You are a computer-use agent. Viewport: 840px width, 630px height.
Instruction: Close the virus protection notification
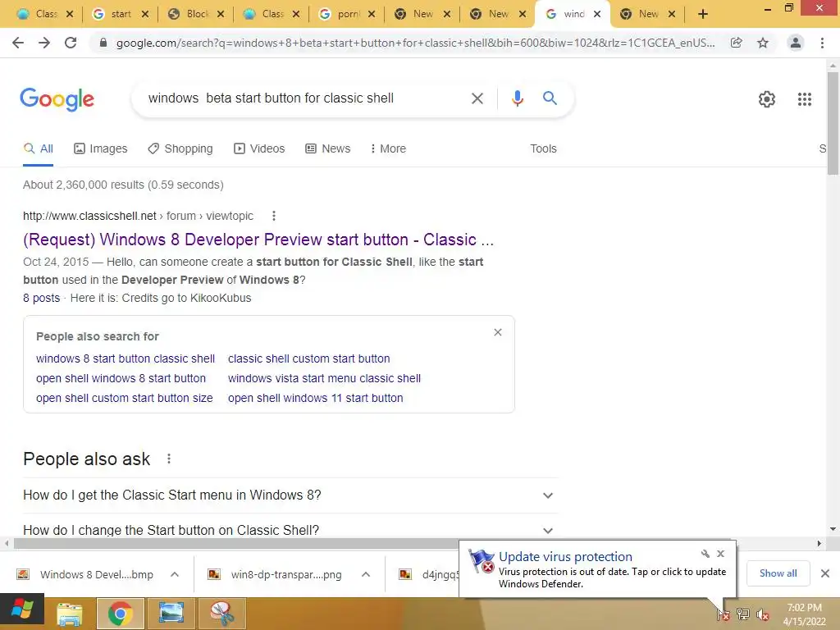click(x=720, y=554)
